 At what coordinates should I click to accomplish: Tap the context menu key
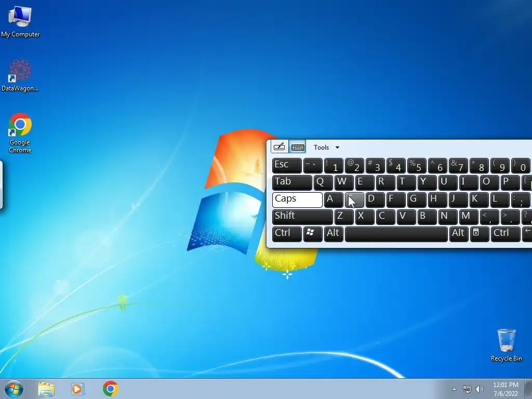pyautogui.click(x=480, y=234)
